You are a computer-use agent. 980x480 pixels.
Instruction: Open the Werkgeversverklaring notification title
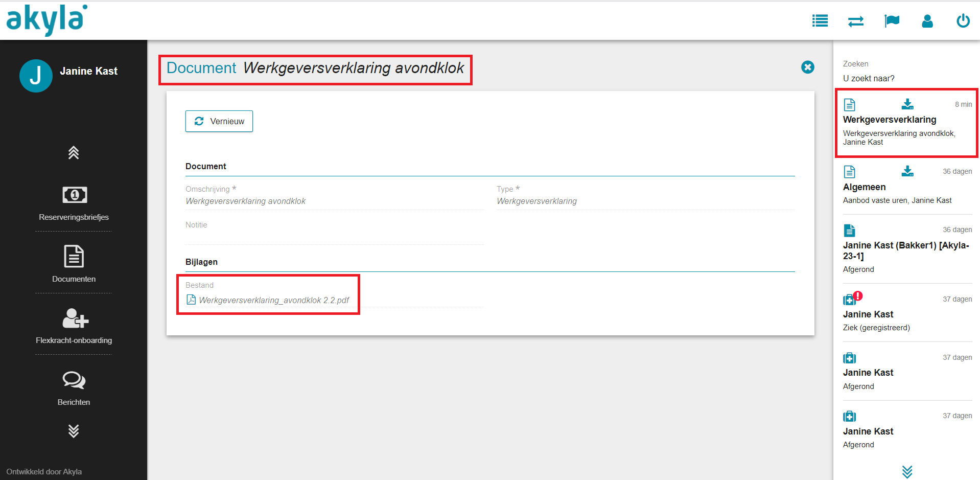pos(890,120)
